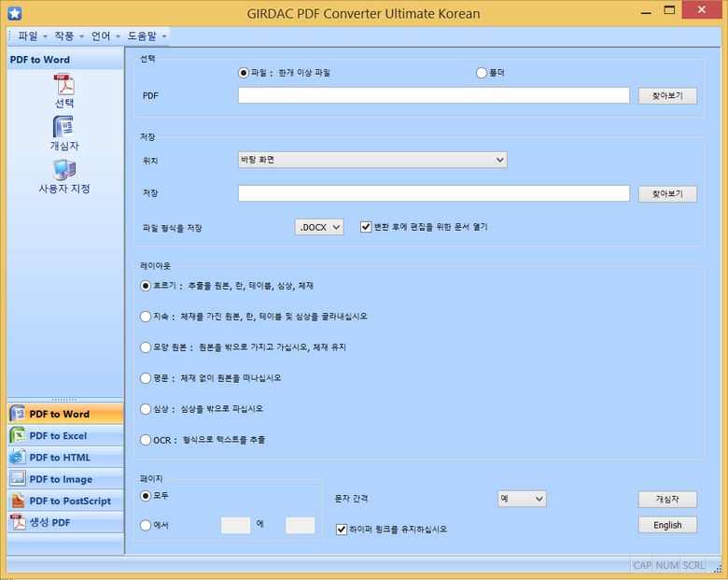Viewport: 728px width, 580px height.
Task: Click the page range end field
Action: (300, 525)
